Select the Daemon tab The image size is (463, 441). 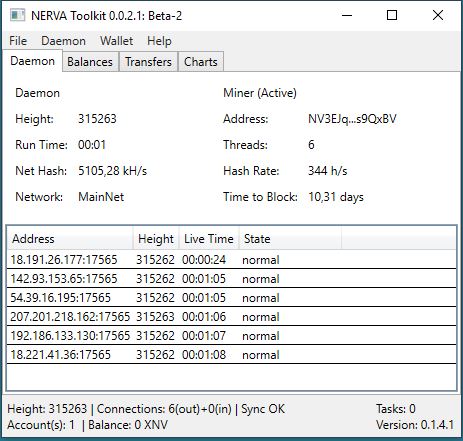(32, 61)
